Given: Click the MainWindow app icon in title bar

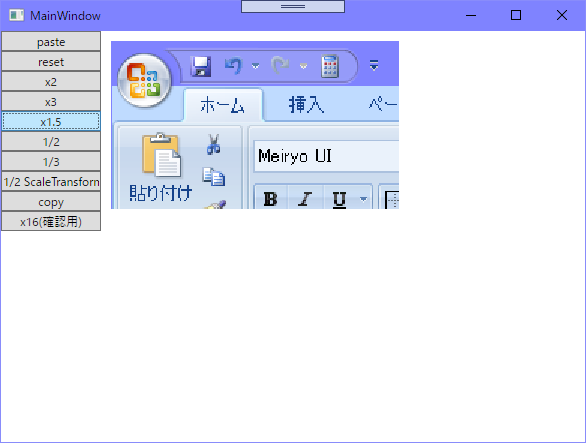Looking at the screenshot, I should pos(16,15).
